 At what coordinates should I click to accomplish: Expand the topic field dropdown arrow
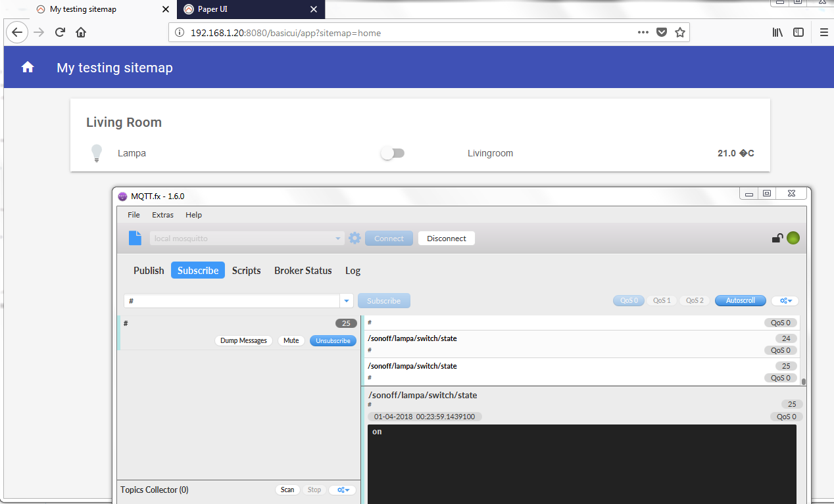[347, 301]
